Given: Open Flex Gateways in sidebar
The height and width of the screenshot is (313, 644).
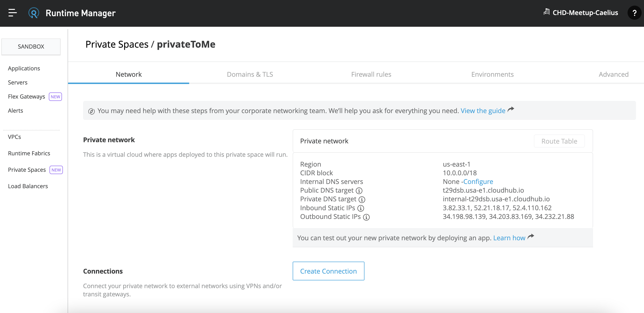Looking at the screenshot, I should point(27,96).
